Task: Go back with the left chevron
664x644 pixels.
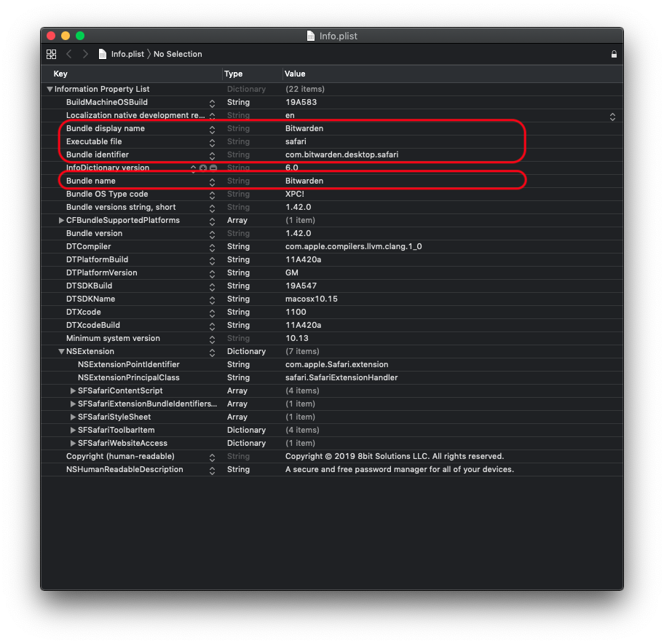Action: pos(69,54)
